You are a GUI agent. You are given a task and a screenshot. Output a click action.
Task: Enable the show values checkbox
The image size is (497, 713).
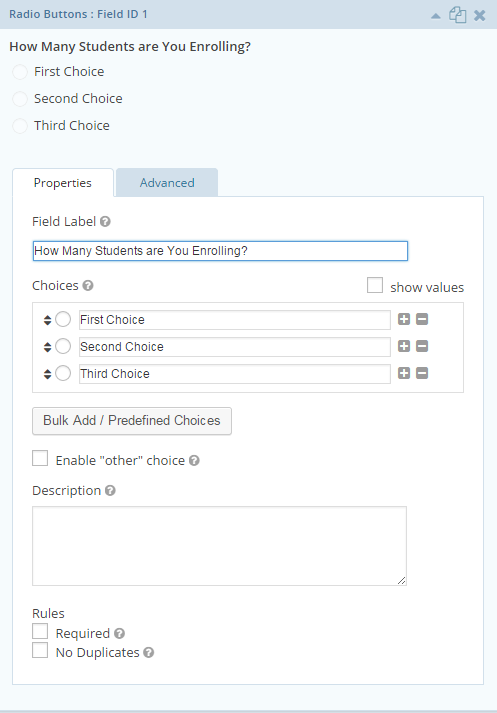[x=375, y=286]
